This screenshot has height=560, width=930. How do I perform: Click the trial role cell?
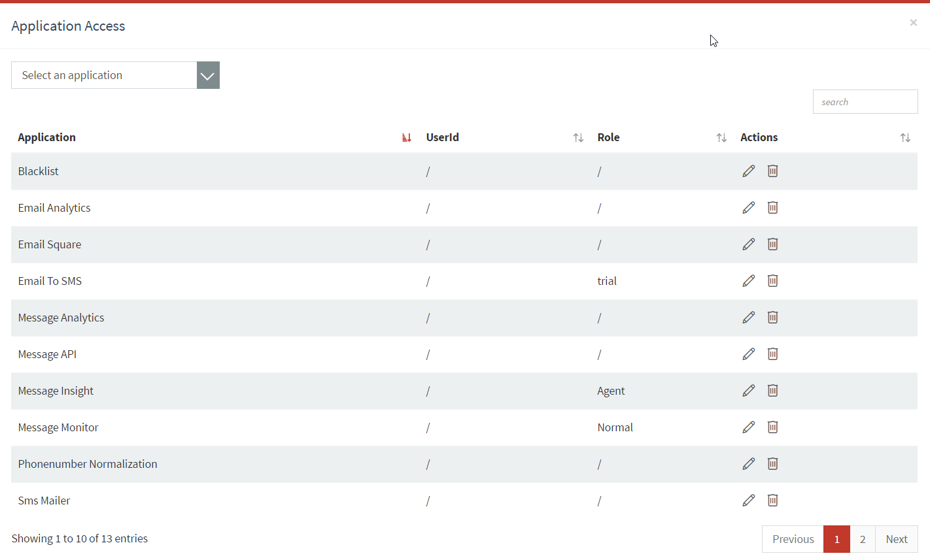pos(607,281)
